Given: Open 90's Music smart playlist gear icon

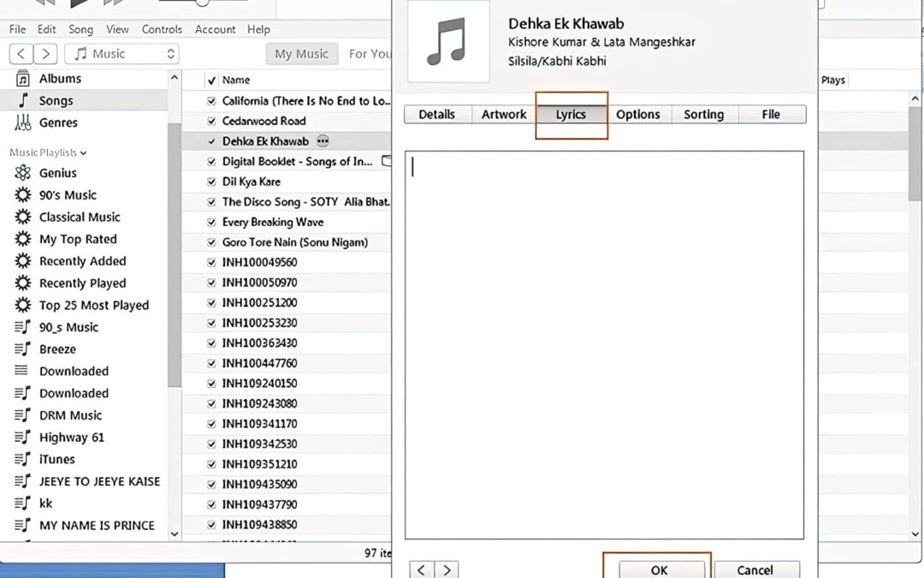Looking at the screenshot, I should (x=22, y=194).
